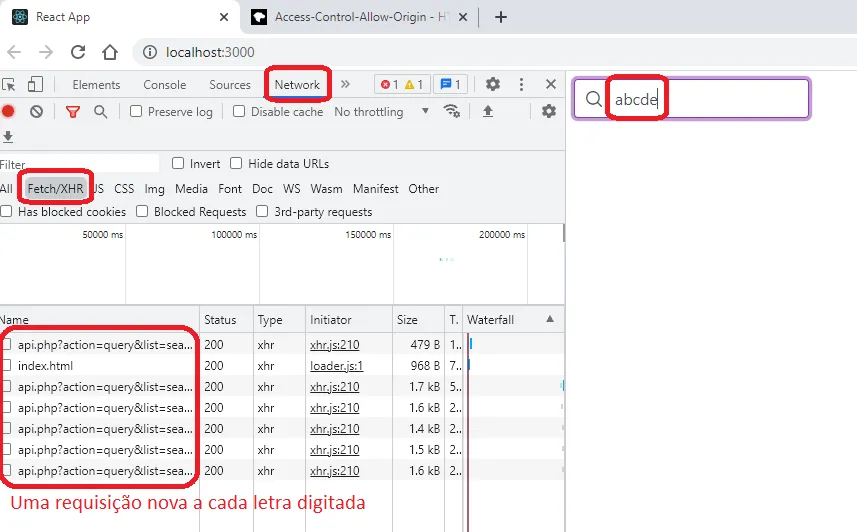The width and height of the screenshot is (857, 532).
Task: Filter requests by CSS
Action: coord(124,189)
